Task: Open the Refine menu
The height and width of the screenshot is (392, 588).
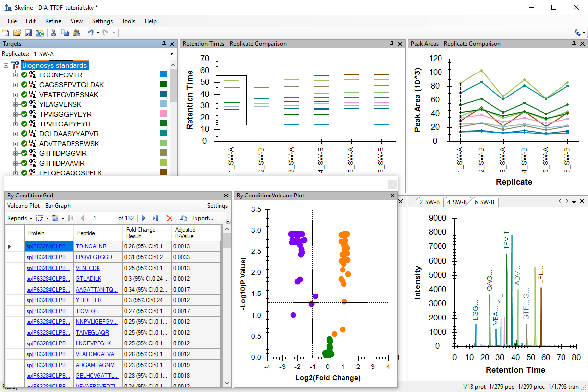Action: click(x=53, y=21)
